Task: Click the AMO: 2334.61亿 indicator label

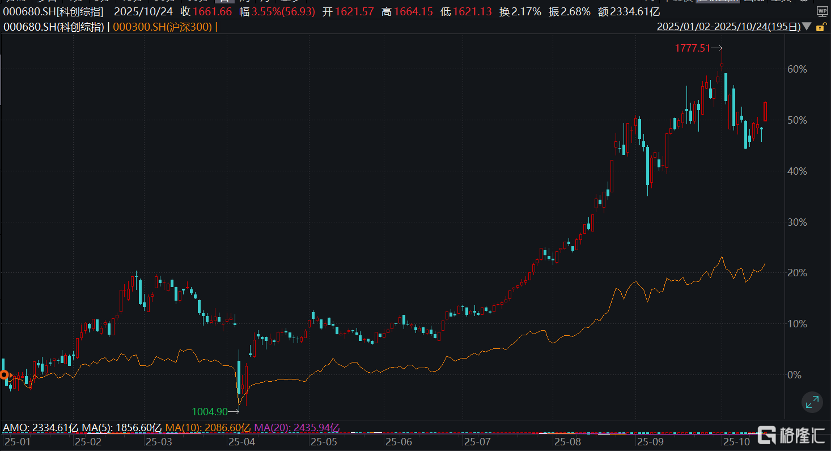Action: point(36,427)
